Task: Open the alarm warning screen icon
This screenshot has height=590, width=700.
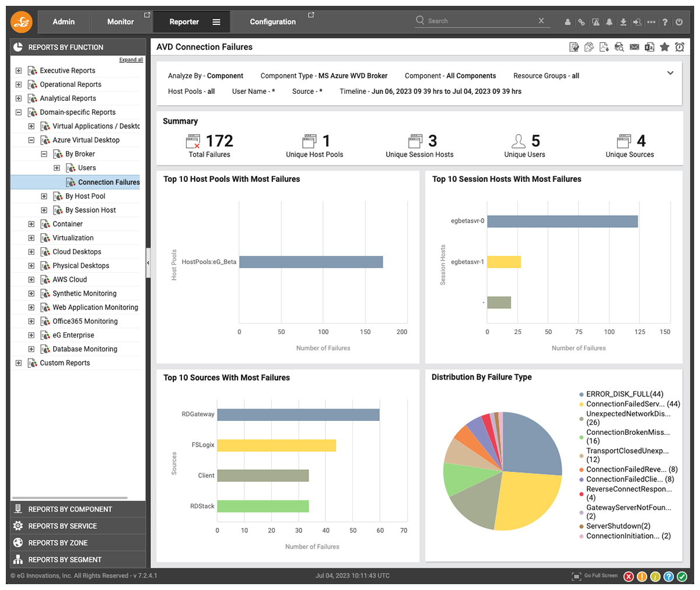Action: tap(596, 22)
